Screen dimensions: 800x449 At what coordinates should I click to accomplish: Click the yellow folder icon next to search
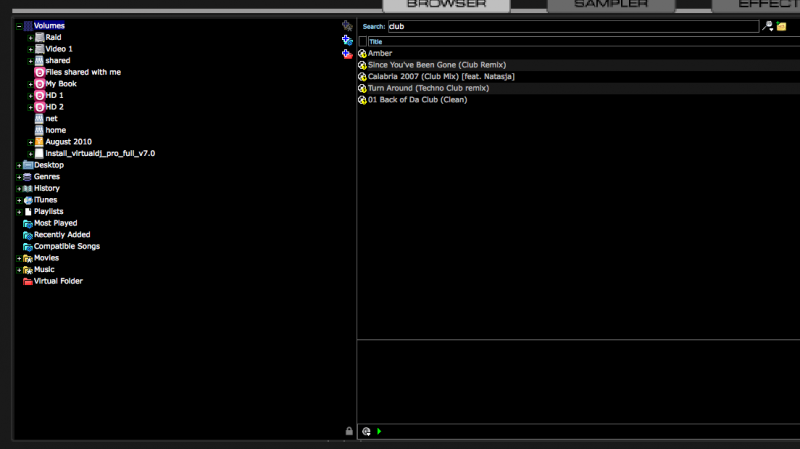[781, 26]
